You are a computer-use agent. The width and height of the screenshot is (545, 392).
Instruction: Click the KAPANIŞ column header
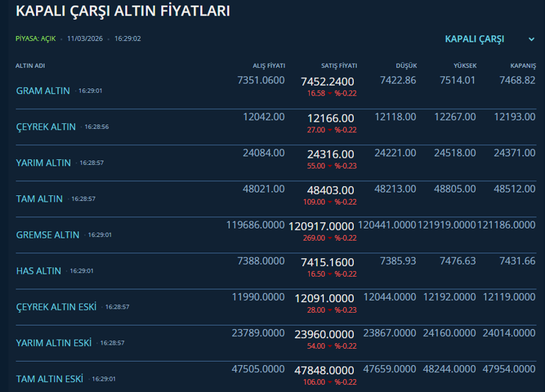(522, 66)
